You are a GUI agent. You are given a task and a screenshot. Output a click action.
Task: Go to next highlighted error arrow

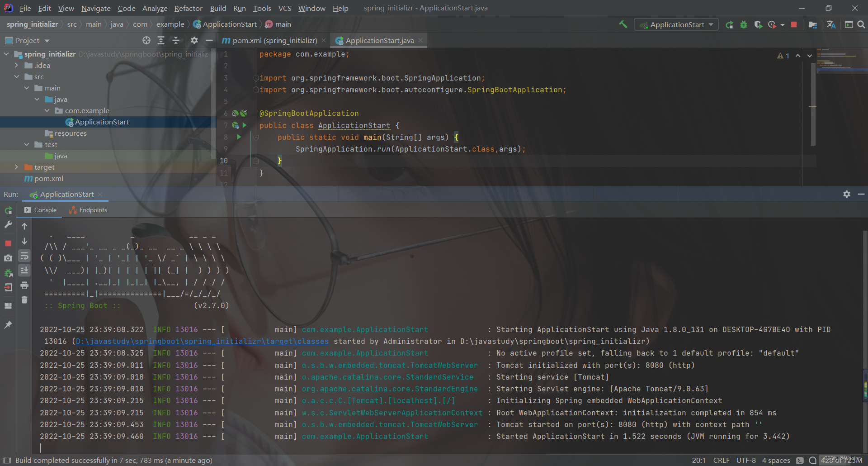(810, 56)
